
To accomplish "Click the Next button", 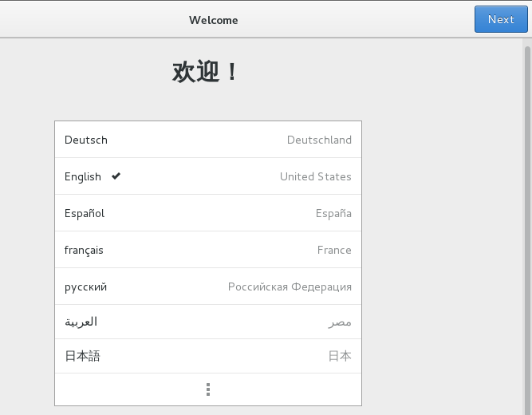I will tap(501, 19).
